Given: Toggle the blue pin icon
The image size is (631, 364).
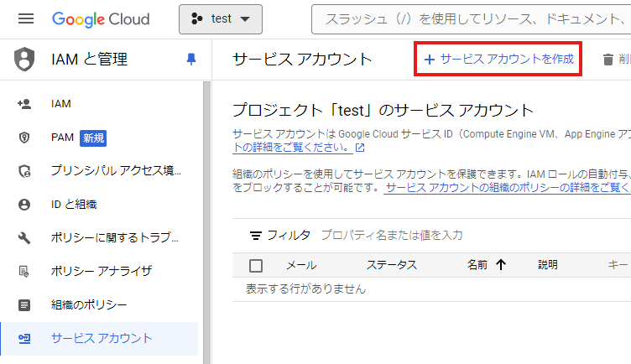Looking at the screenshot, I should click(191, 60).
